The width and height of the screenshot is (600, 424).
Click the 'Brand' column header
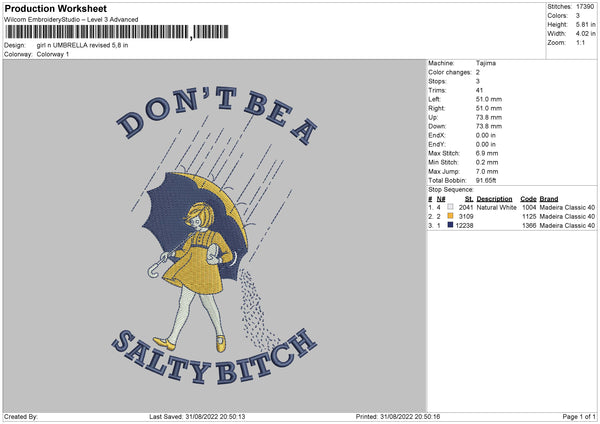click(549, 199)
